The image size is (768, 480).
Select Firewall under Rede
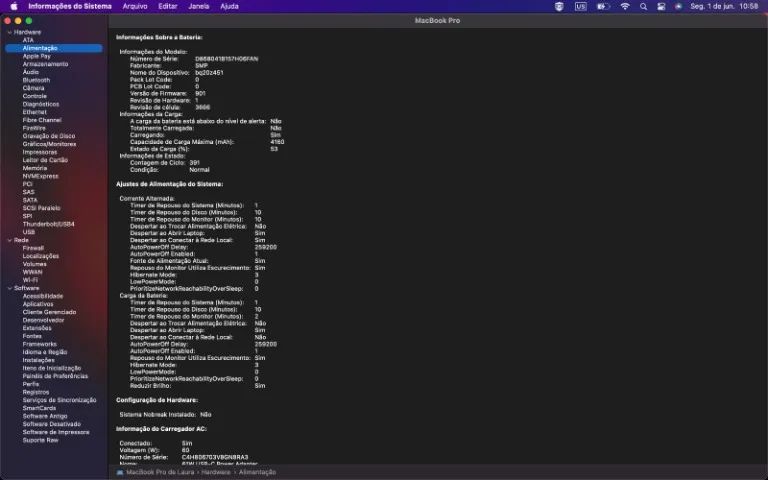[x=33, y=248]
